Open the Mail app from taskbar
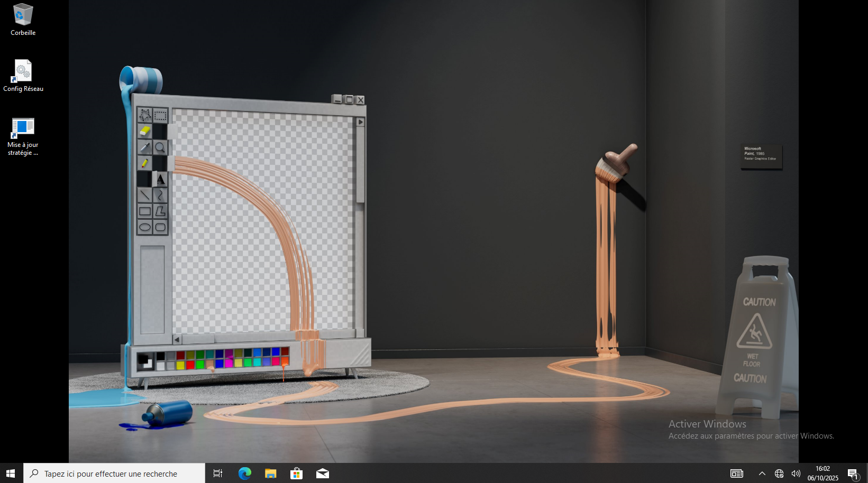Viewport: 868px width, 483px height. click(322, 473)
